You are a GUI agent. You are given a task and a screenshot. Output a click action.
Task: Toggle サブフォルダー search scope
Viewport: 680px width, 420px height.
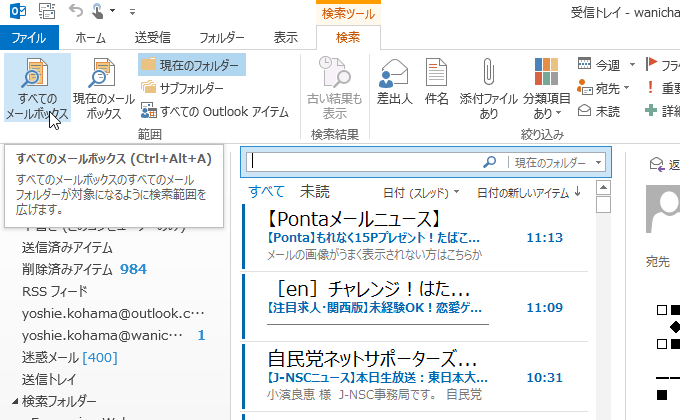[182, 88]
